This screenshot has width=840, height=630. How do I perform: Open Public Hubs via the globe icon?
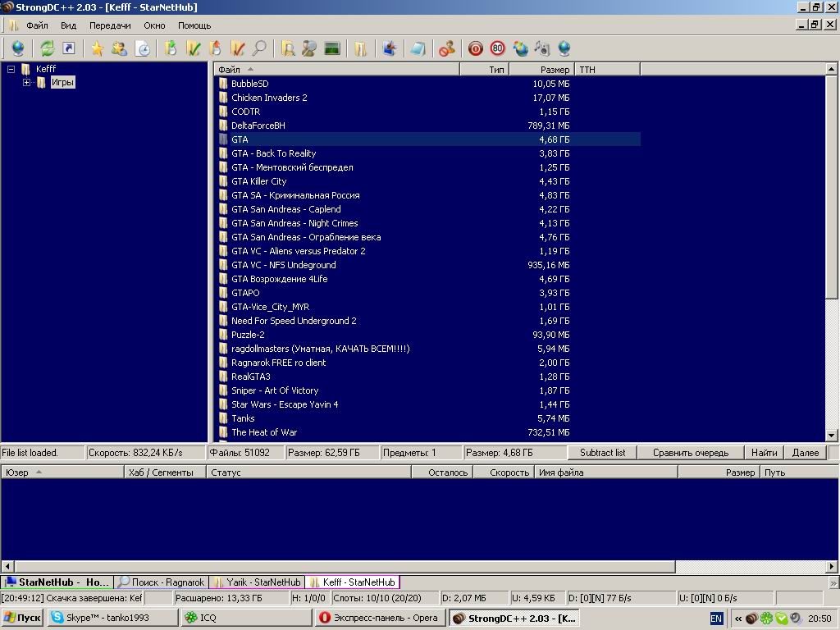point(18,48)
